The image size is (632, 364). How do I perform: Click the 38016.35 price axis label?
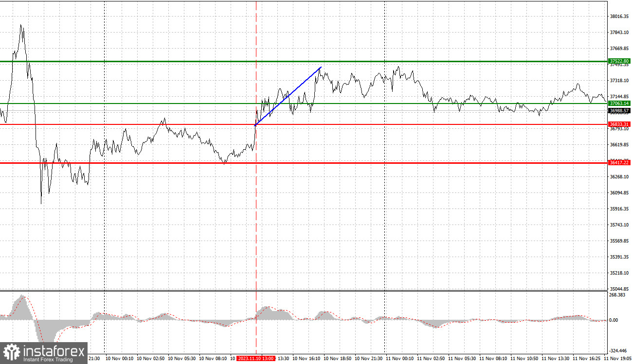tap(619, 17)
